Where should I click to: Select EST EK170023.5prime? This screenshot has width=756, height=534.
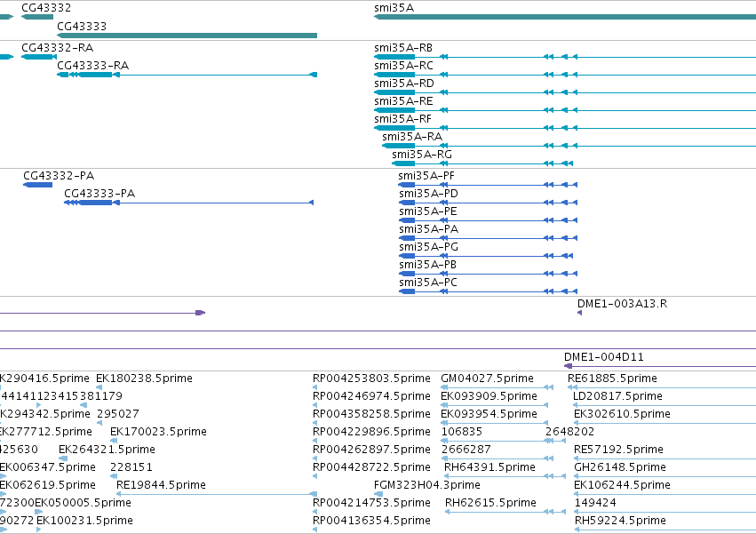159,432
